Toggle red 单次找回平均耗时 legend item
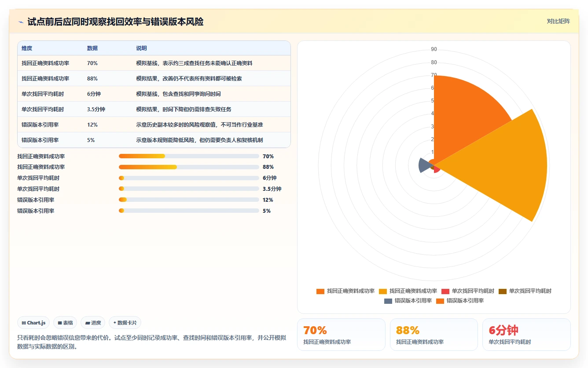The height and width of the screenshot is (368, 588). 468,291
